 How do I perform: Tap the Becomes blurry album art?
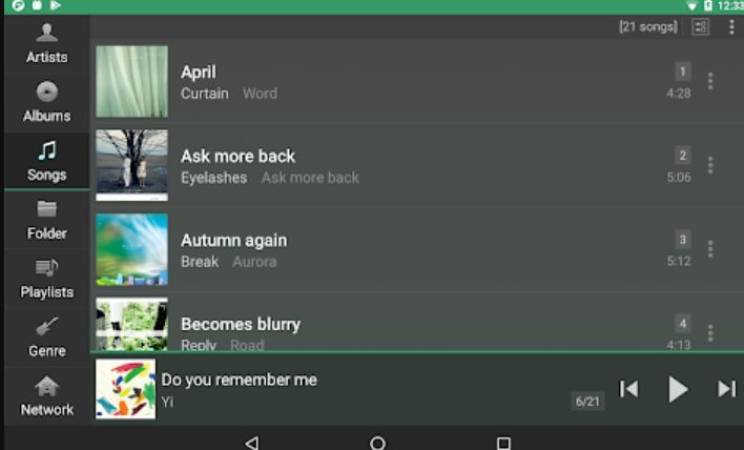point(132,324)
